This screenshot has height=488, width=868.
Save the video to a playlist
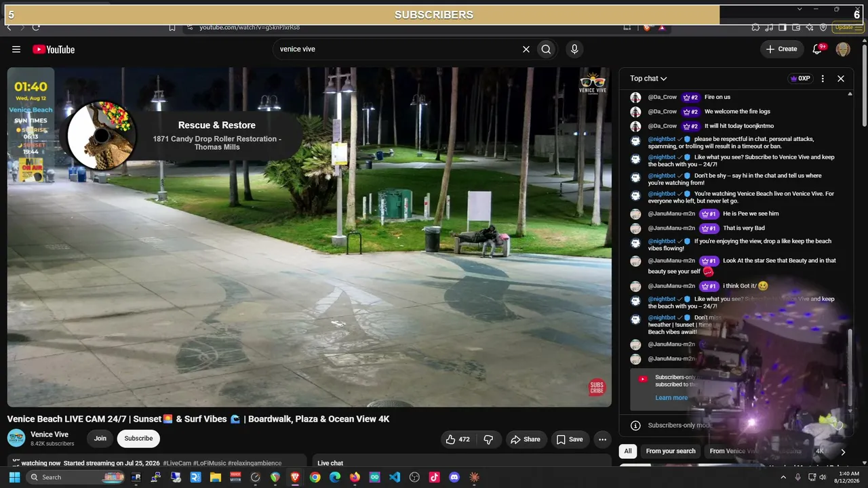point(570,439)
